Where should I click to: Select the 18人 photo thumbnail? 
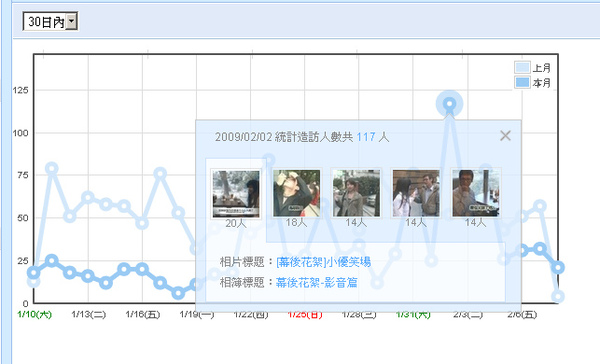pos(296,193)
